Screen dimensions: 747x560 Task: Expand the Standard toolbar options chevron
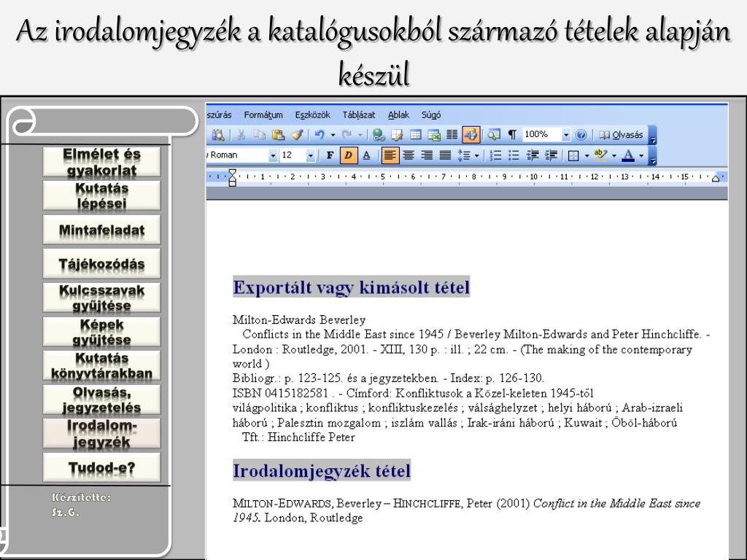653,136
